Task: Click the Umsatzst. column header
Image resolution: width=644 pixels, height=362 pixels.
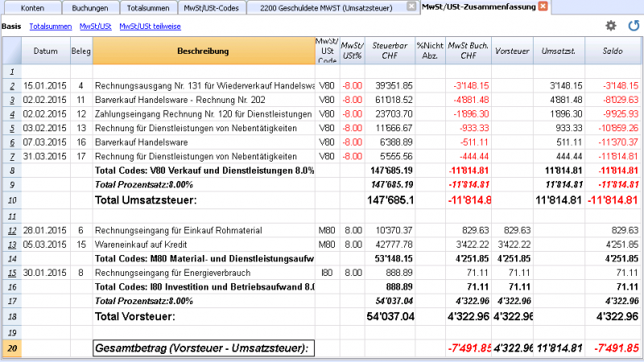Action: pos(559,51)
